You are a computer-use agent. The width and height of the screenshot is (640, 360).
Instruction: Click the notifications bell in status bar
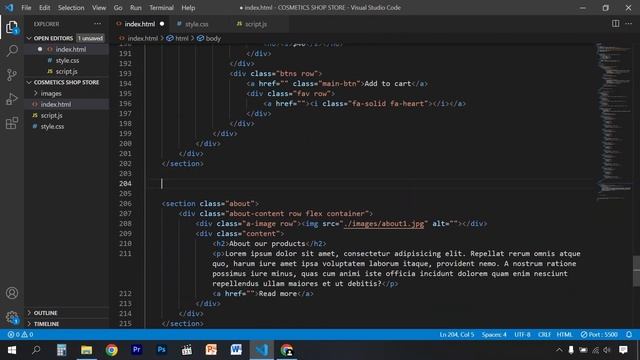click(629, 334)
